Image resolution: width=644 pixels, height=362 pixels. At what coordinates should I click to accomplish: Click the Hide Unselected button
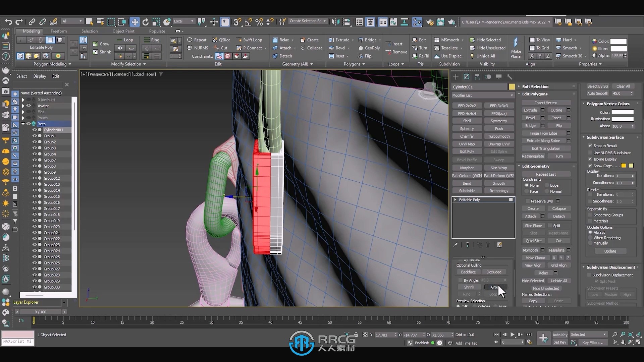point(546,288)
